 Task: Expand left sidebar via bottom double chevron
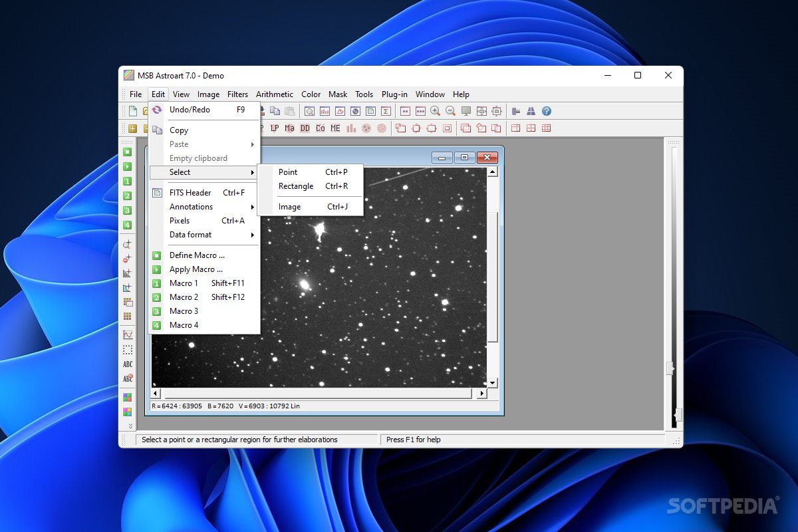pos(130,426)
